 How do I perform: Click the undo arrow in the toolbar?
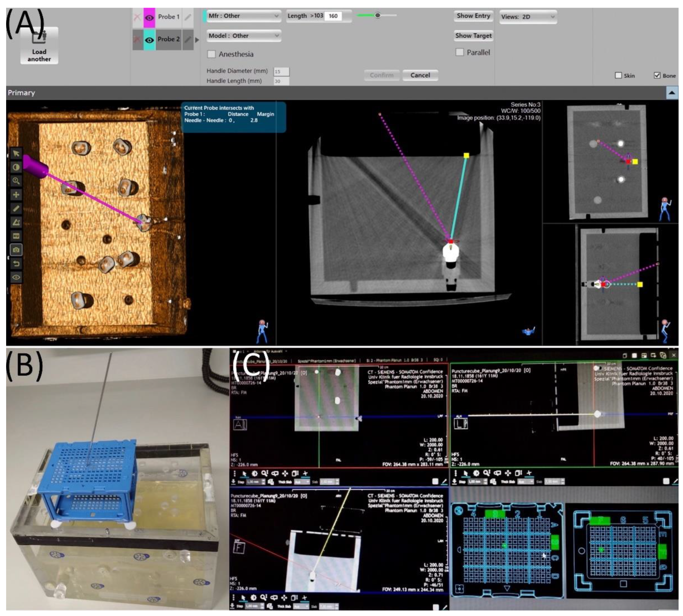coord(16,264)
